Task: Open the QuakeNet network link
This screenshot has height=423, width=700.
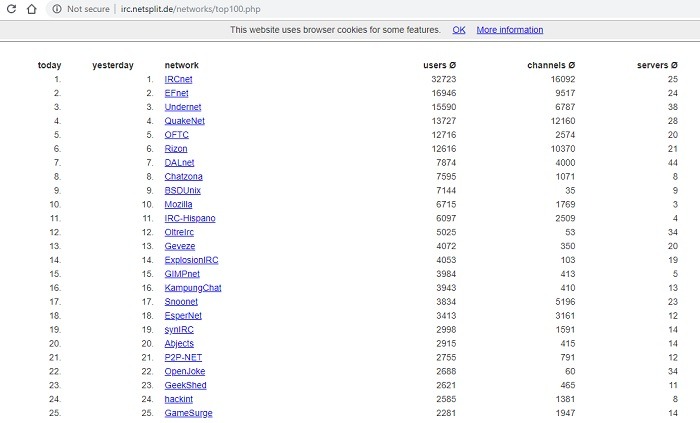Action: (184, 121)
